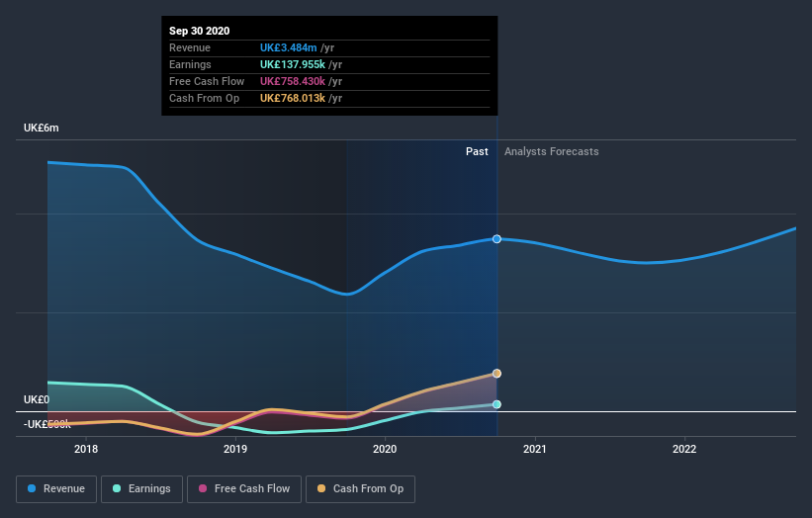812x518 pixels.
Task: Toggle the Cash From Op legend button
Action: pos(360,489)
